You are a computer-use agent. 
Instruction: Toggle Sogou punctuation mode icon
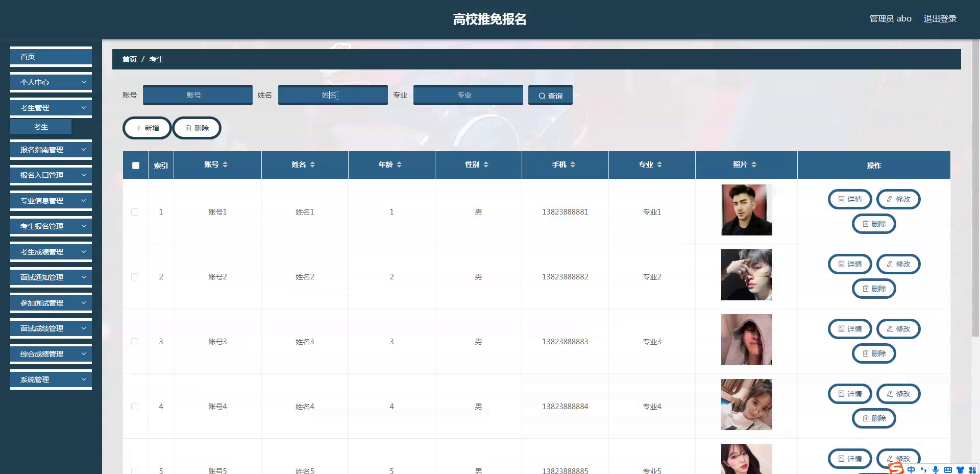(923, 470)
